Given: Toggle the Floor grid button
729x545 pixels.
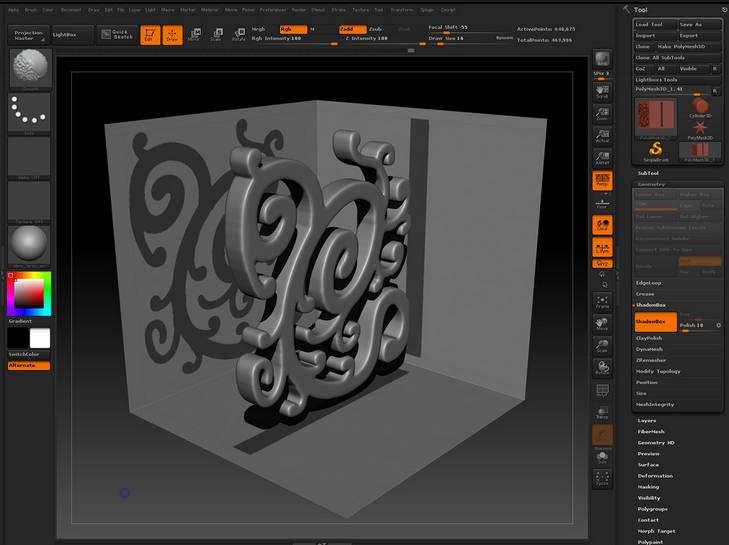Looking at the screenshot, I should (x=602, y=203).
